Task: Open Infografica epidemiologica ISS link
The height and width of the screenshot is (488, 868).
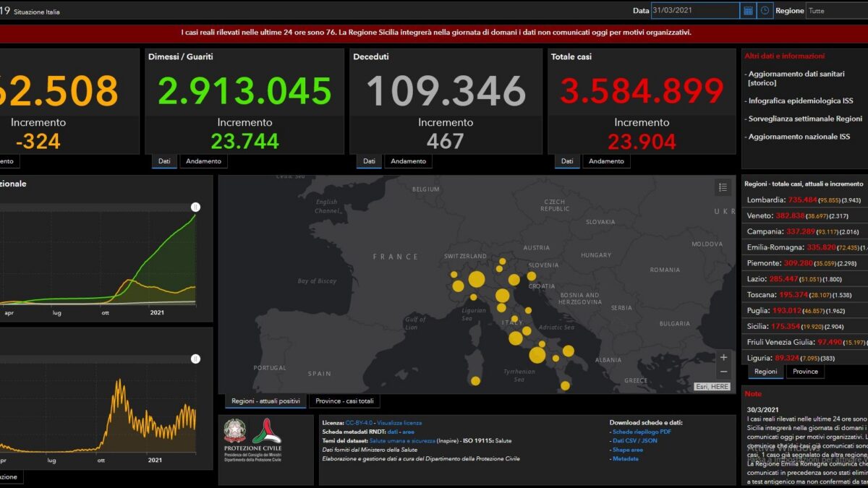Action: [801, 101]
